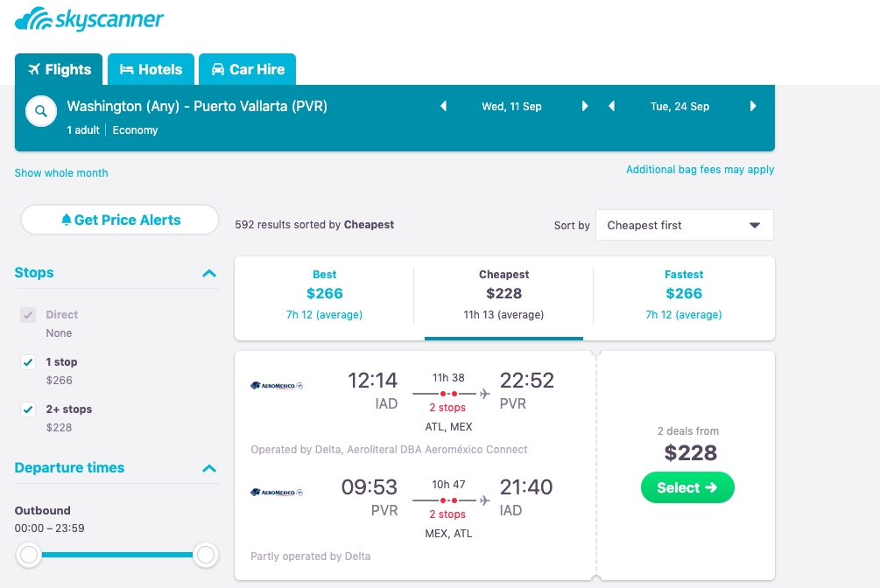Uncheck the 1 stop filter
The width and height of the screenshot is (880, 588).
(x=28, y=362)
